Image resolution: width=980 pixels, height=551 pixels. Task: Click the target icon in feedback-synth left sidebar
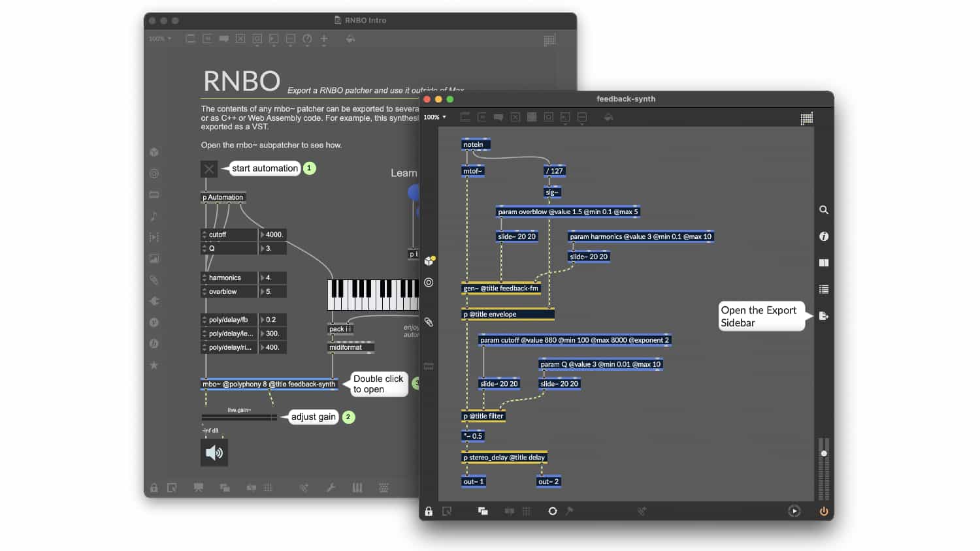[429, 283]
